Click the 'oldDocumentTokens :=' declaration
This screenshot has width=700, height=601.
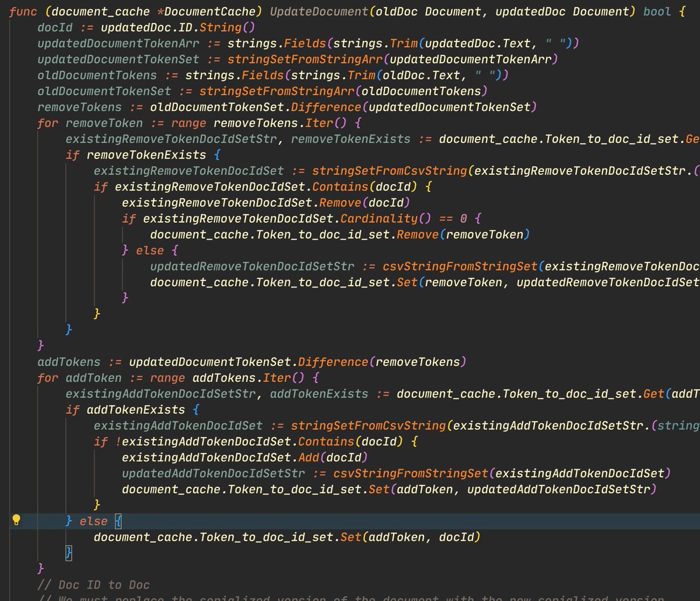(108, 75)
